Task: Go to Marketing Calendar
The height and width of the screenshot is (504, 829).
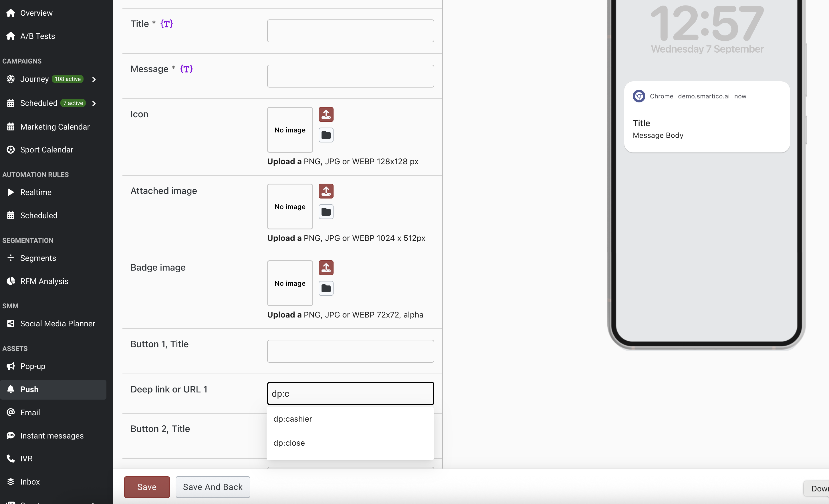Action: click(x=55, y=127)
